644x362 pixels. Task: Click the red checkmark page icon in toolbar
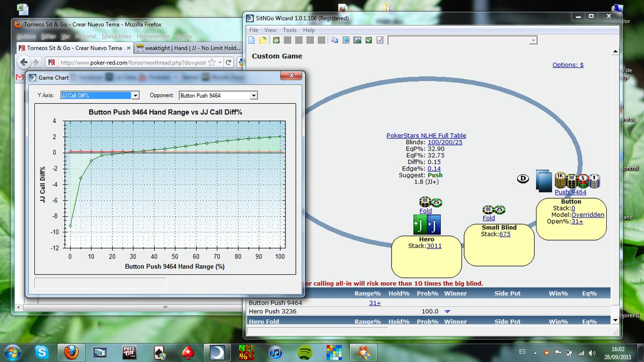point(380,41)
